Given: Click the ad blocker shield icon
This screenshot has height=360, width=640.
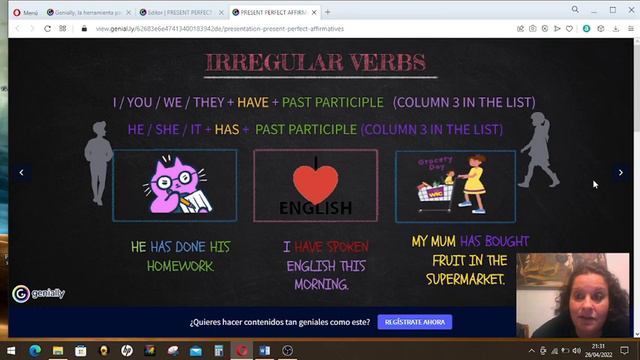Looking at the screenshot, I should (x=545, y=29).
